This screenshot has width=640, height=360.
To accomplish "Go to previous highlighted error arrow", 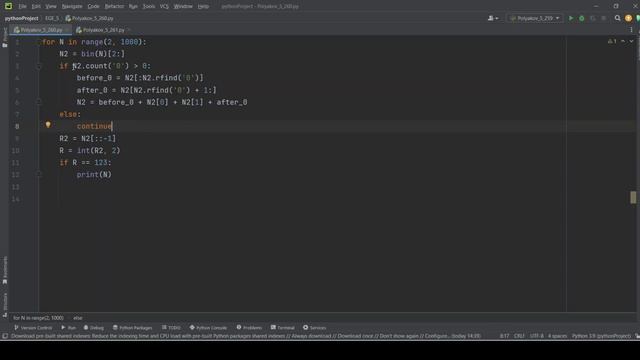I will pos(623,41).
